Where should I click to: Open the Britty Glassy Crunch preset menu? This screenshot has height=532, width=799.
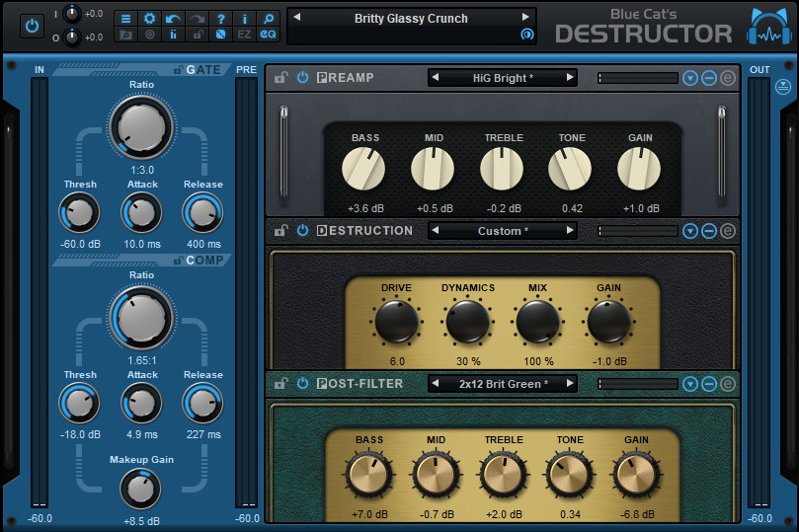[x=411, y=19]
